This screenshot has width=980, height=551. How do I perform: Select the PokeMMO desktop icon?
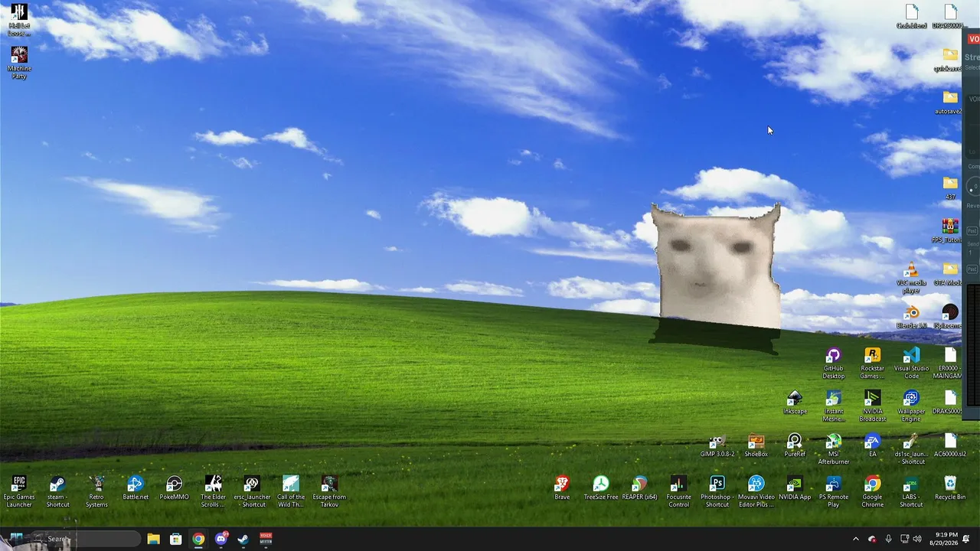[174, 487]
